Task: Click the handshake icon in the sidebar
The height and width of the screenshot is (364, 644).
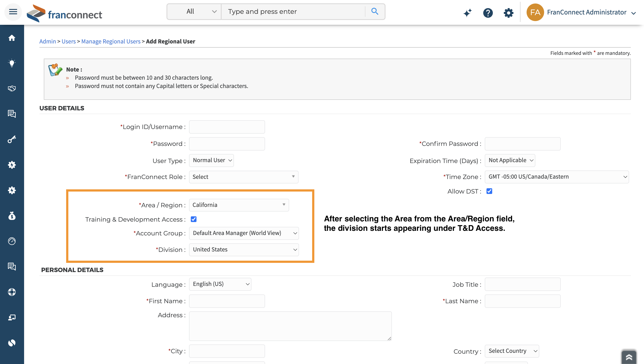Action: (12, 88)
